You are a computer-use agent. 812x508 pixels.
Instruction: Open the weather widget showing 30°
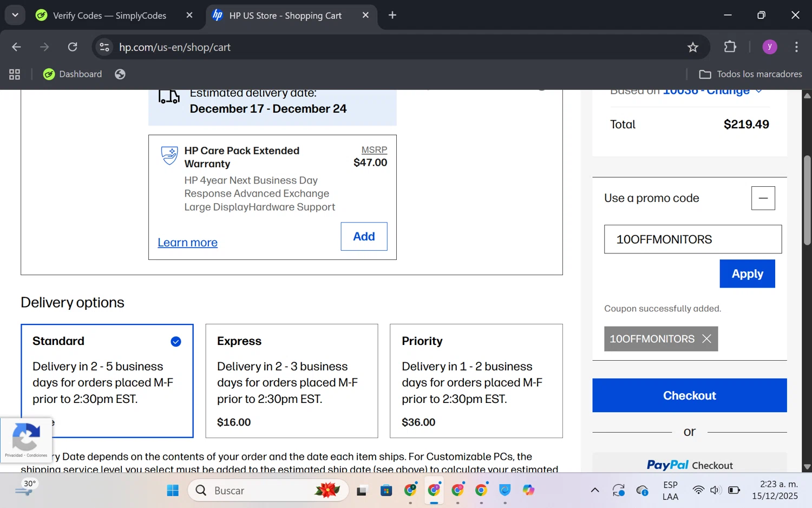[25, 489]
